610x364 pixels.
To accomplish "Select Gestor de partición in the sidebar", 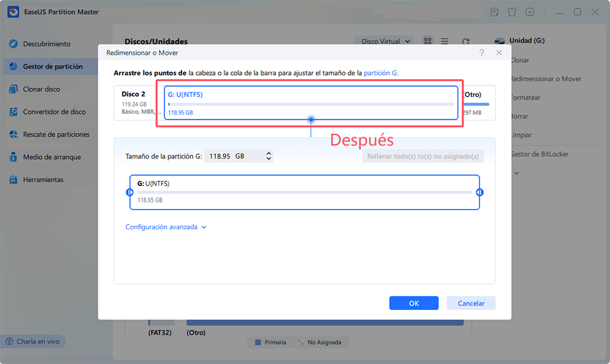I will click(51, 66).
